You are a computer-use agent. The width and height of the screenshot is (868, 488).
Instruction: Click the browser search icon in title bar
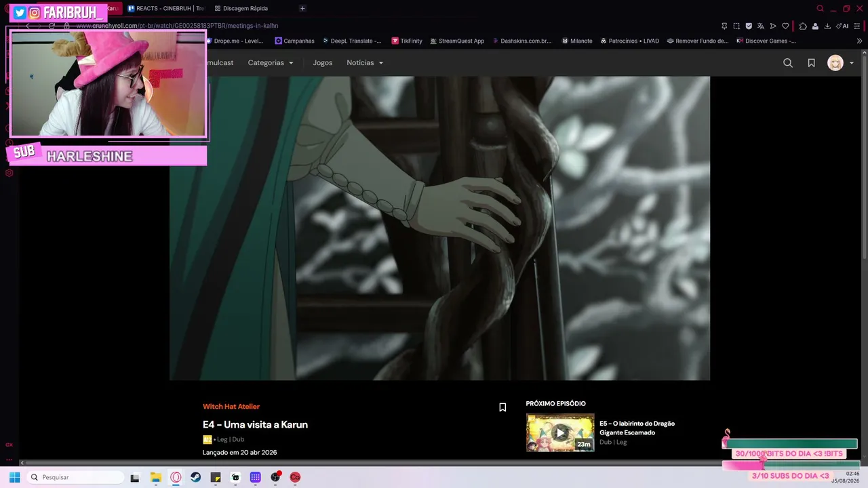[x=821, y=8]
